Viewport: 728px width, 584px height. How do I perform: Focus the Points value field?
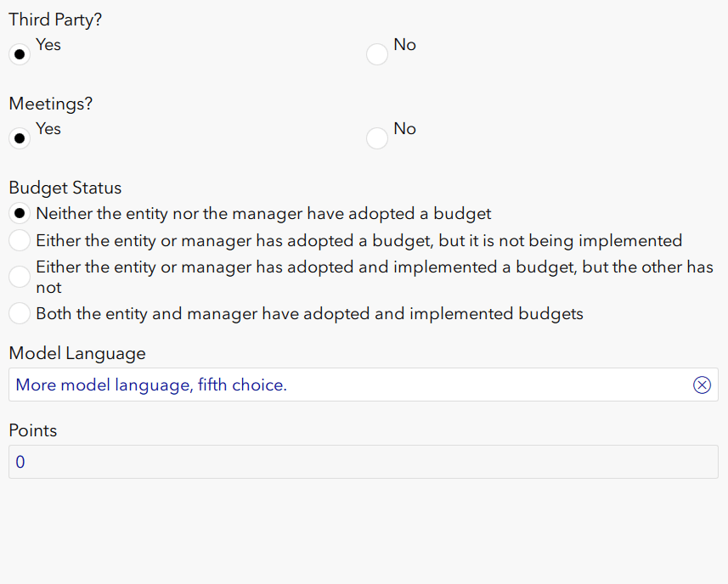(x=363, y=463)
